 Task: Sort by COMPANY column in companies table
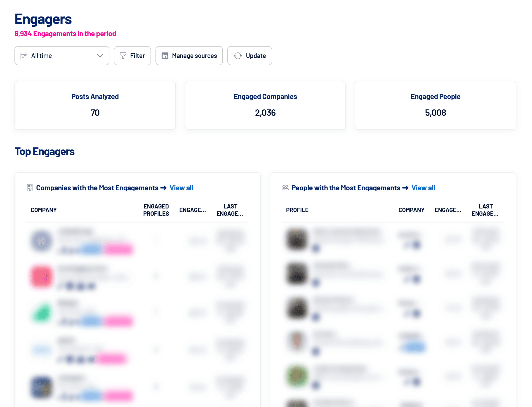click(44, 210)
